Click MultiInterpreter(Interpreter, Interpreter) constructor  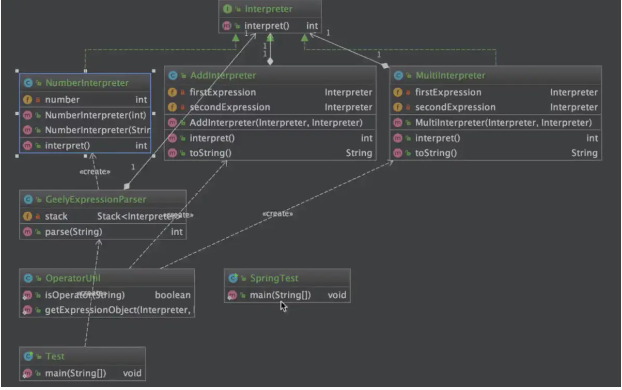point(495,123)
